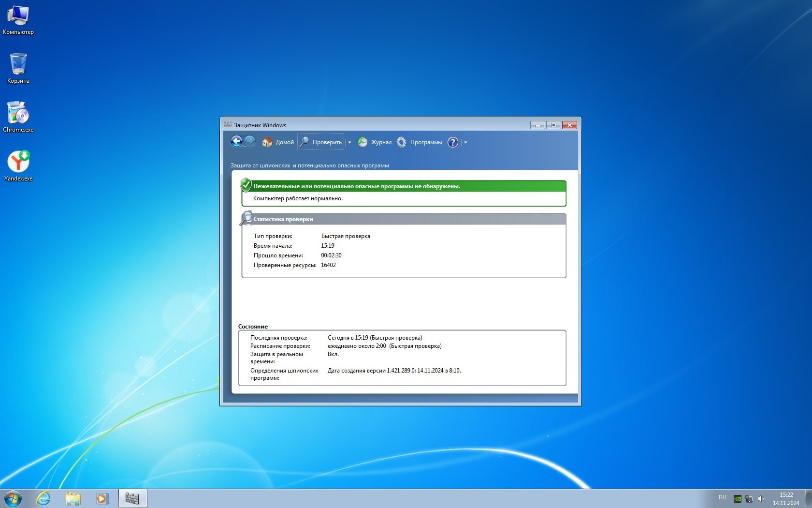Open the Windows Start menu

(13, 498)
